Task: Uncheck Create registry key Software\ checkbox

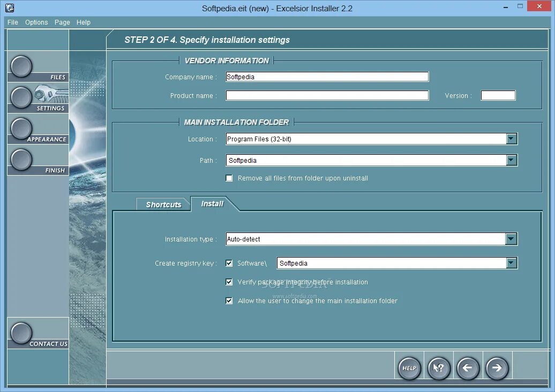Action: [229, 263]
